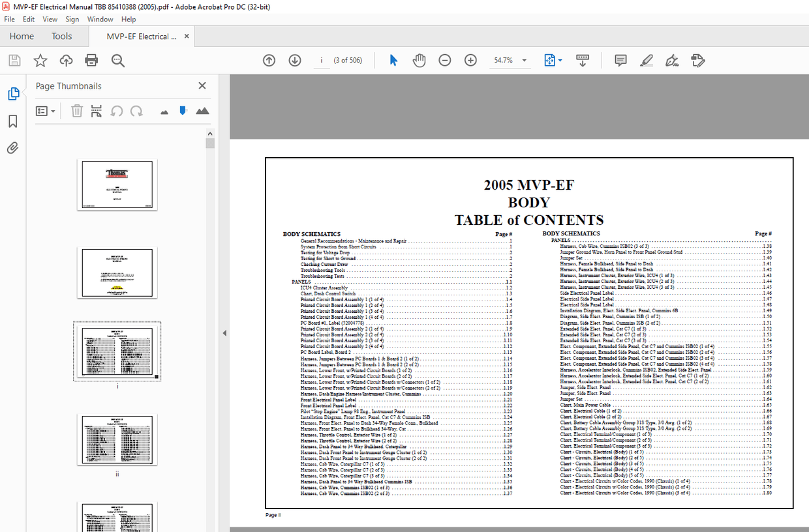Enlarge thumbnails using the large mountain icon
This screenshot has height=532, width=809.
pyautogui.click(x=202, y=111)
